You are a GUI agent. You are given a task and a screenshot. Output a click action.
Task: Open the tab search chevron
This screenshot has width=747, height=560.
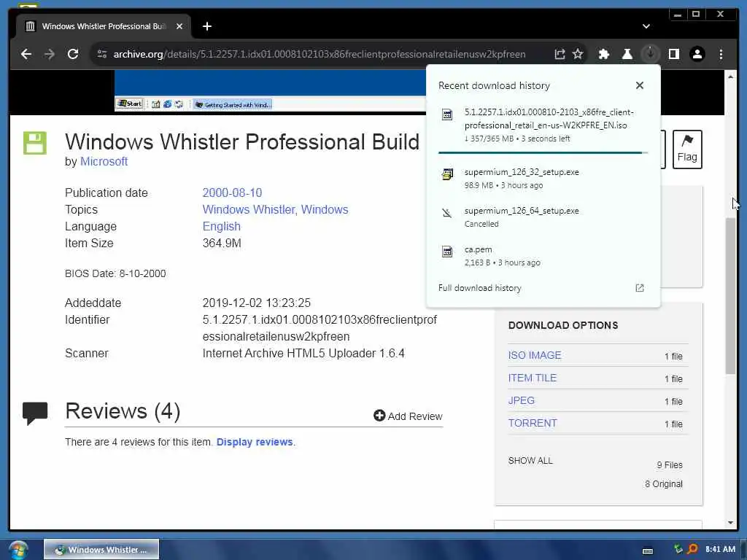[x=646, y=26]
